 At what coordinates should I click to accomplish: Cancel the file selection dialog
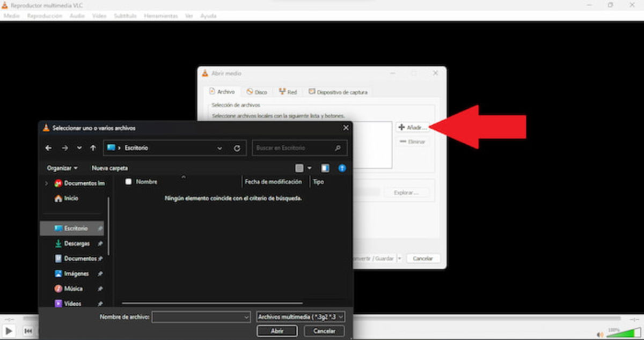324,331
